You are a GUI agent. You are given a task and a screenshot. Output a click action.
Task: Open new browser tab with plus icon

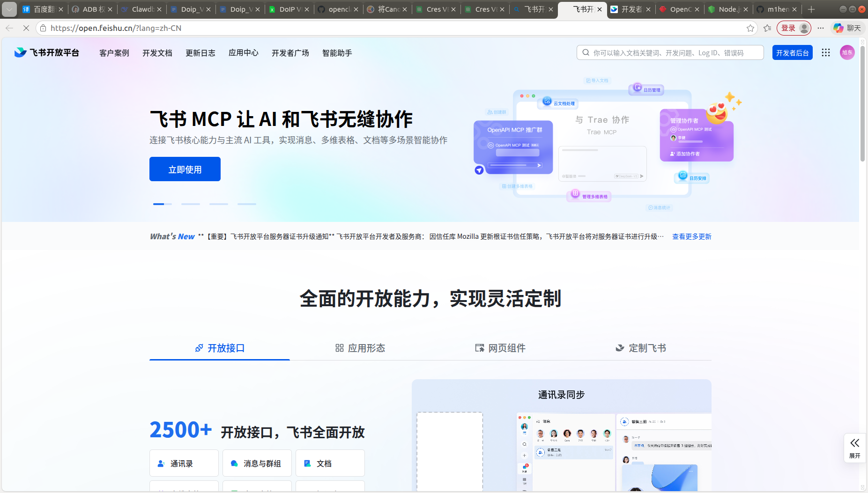point(811,9)
